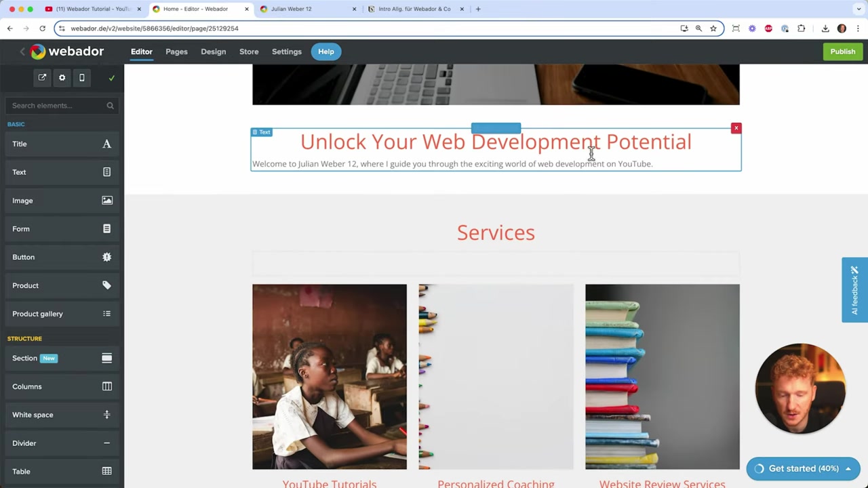Viewport: 868px width, 488px height.
Task: Select the Product gallery element
Action: click(62, 314)
